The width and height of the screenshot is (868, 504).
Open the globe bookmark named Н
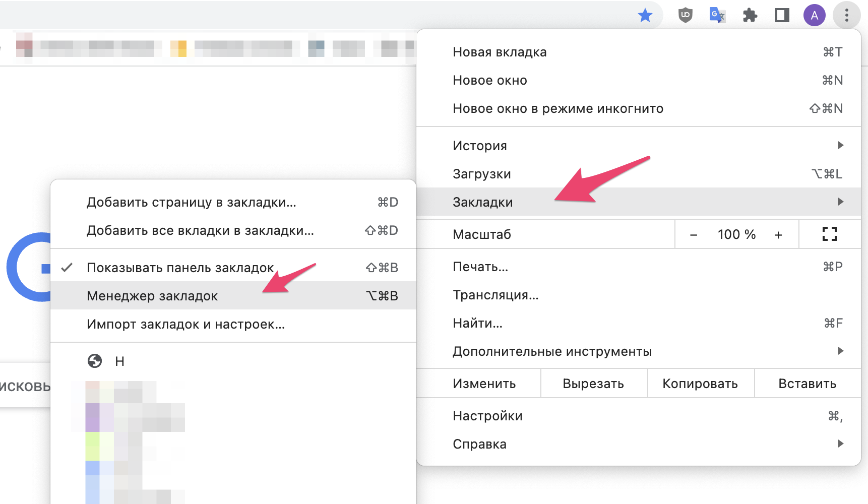tap(233, 361)
